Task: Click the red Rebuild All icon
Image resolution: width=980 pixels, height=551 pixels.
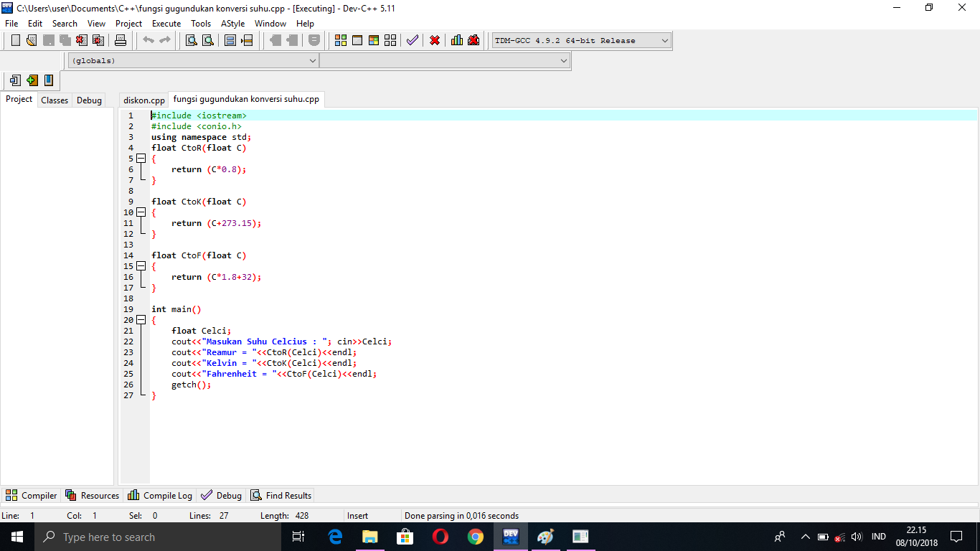Action: tap(434, 40)
